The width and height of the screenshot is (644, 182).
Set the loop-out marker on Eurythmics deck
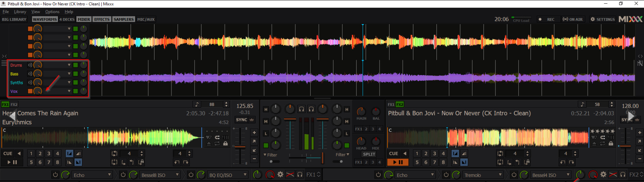(x=132, y=162)
